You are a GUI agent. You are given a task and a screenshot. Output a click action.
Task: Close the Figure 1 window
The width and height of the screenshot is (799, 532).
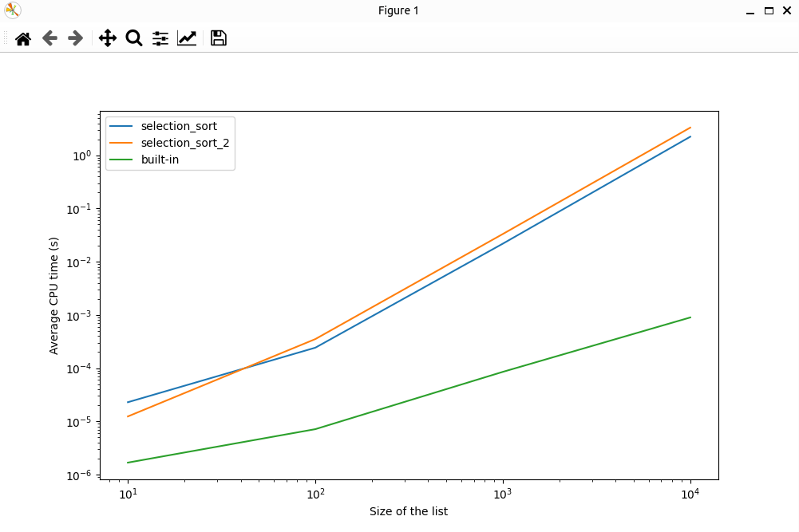(787, 10)
